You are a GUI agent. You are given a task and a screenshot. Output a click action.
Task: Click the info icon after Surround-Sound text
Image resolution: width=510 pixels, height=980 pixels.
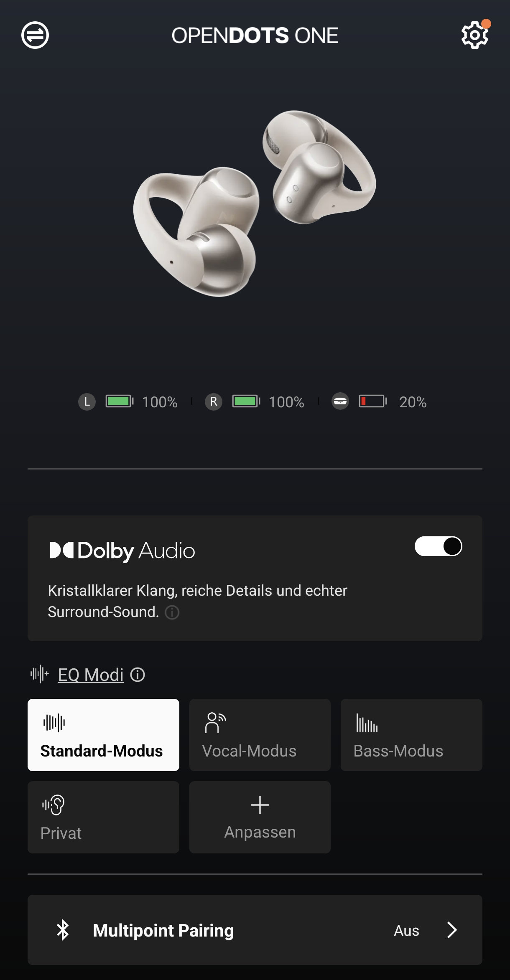coord(172,612)
